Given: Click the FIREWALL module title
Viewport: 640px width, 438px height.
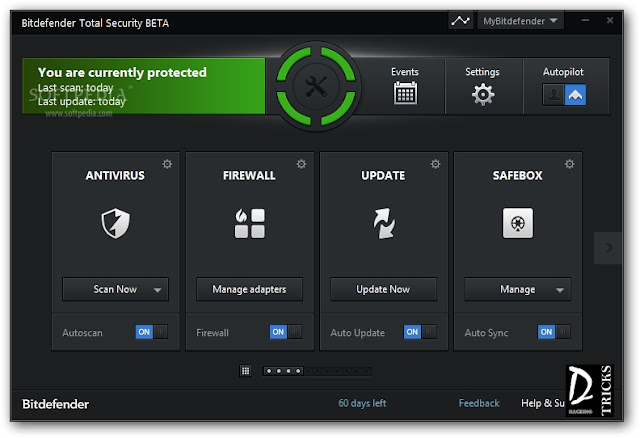Looking at the screenshot, I should pyautogui.click(x=249, y=176).
